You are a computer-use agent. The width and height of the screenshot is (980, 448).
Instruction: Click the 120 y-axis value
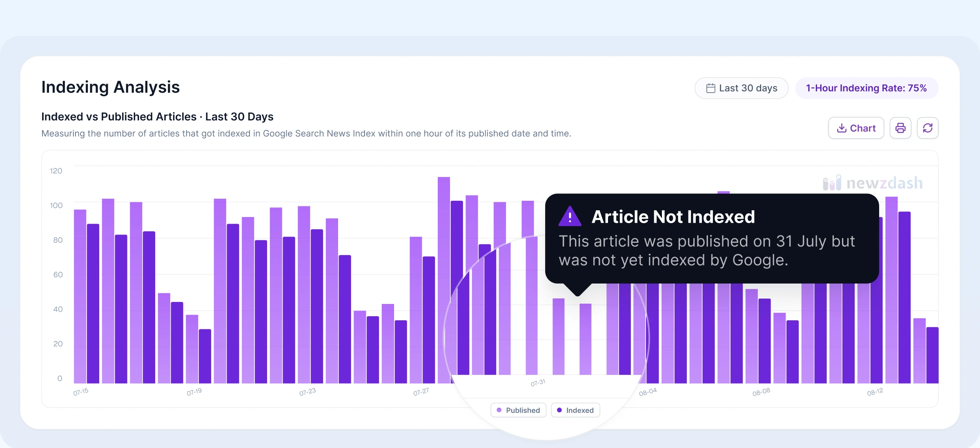pos(56,171)
